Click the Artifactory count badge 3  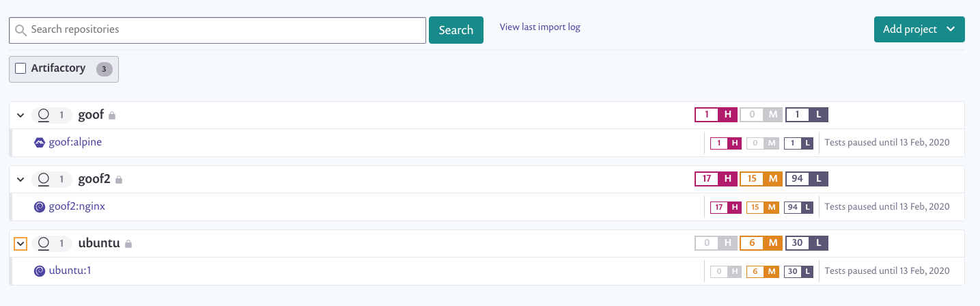point(104,69)
